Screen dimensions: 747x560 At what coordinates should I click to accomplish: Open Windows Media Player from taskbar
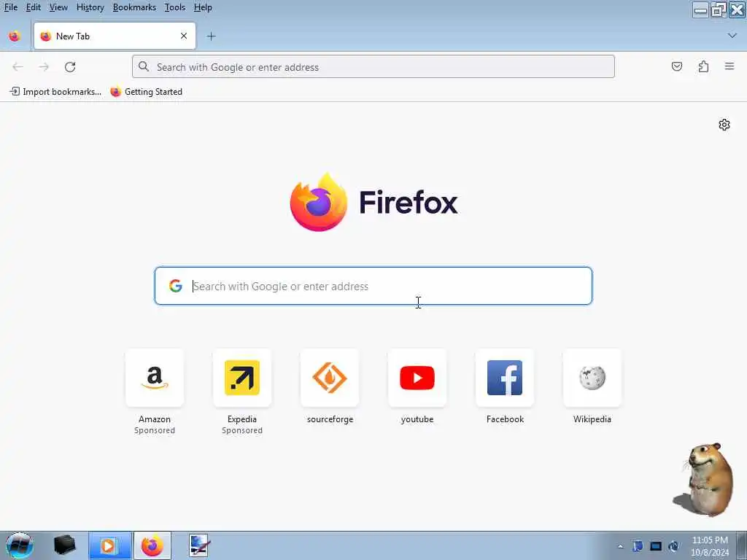(109, 545)
